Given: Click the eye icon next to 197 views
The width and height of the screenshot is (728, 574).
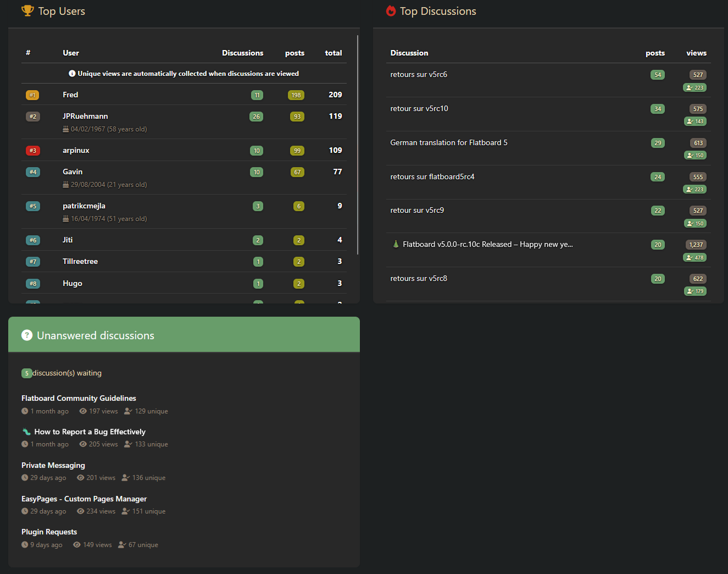Looking at the screenshot, I should pyautogui.click(x=83, y=411).
